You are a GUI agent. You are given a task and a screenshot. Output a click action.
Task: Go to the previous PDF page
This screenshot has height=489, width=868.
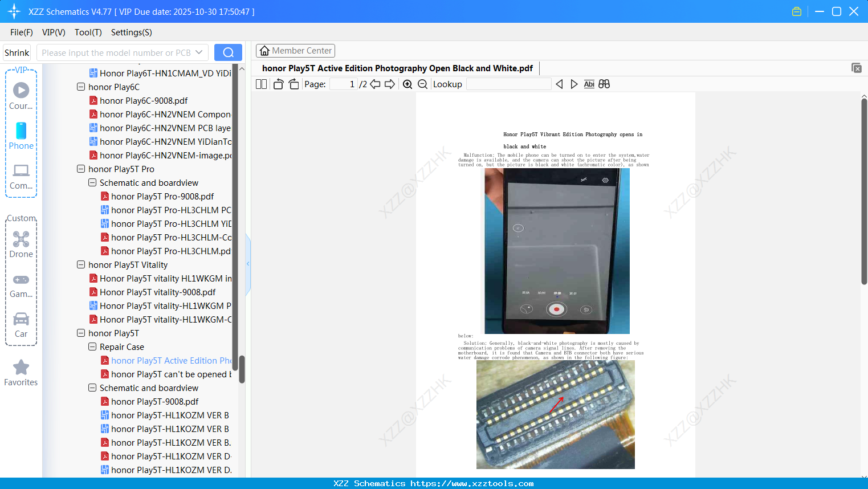click(x=375, y=84)
